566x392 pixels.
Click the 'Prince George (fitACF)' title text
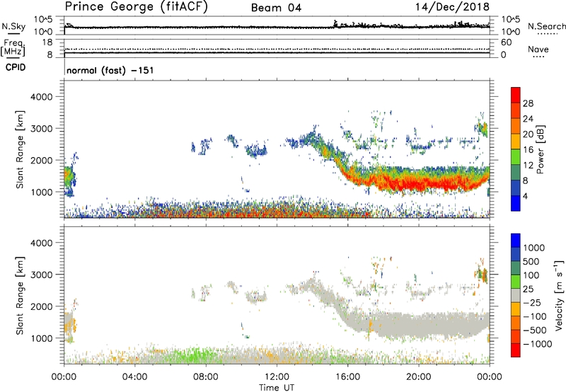click(136, 6)
